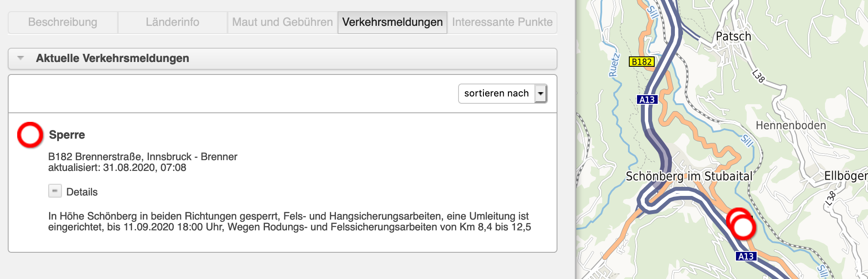Click the lower A13 motorway shield
Image resolution: width=868 pixels, height=279 pixels.
pos(746,256)
